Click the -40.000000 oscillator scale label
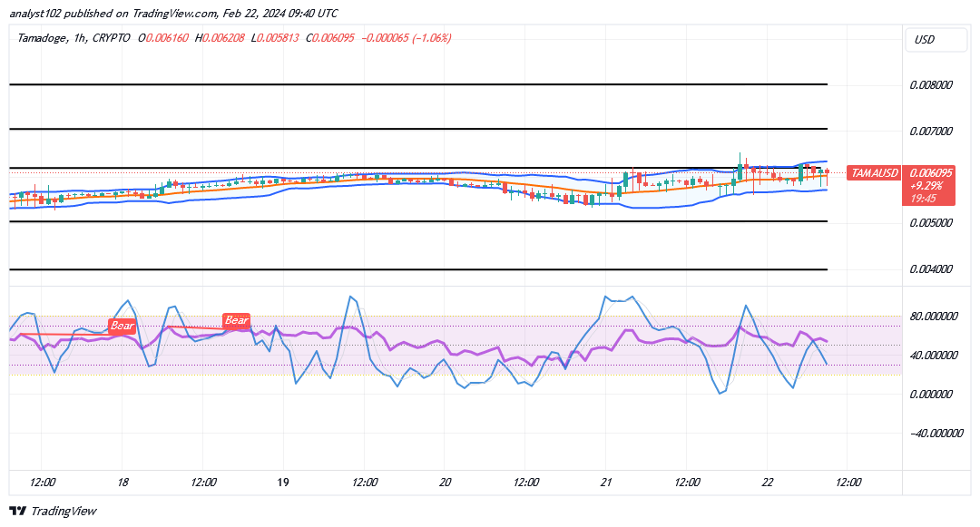Screen dimensions: 980x527 click(935, 434)
